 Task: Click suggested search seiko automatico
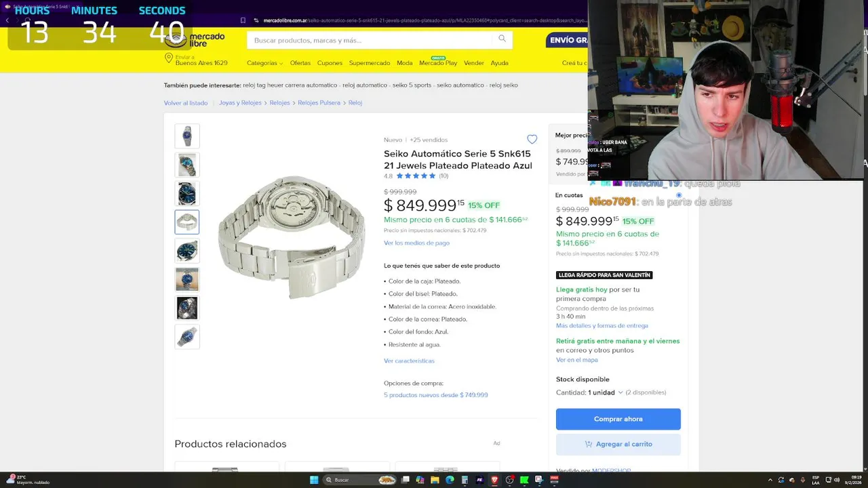(460, 85)
